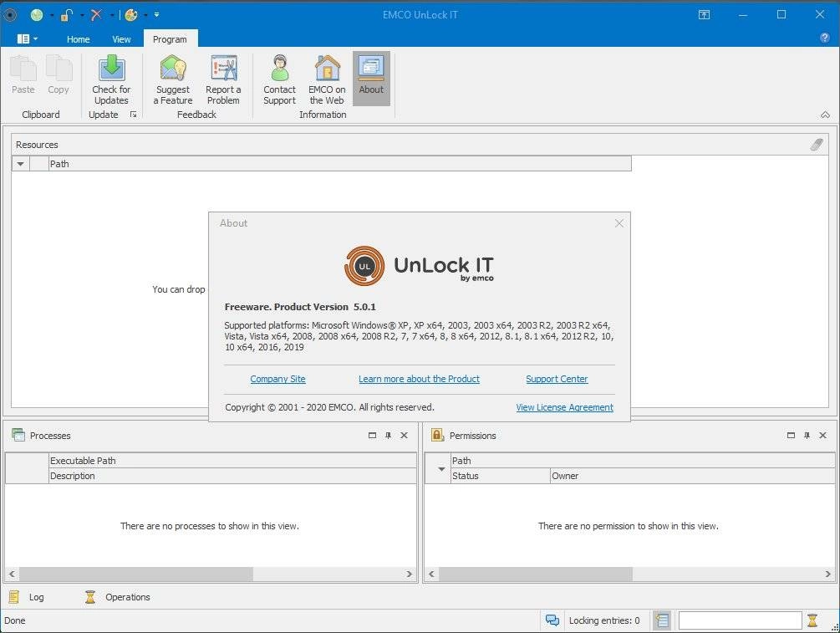Open dropdown next to red X icon
This screenshot has width=840, height=633.
pyautogui.click(x=112, y=15)
